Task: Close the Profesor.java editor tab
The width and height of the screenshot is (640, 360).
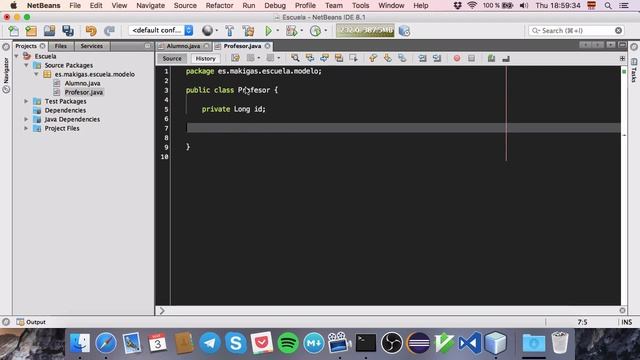Action: [267, 46]
